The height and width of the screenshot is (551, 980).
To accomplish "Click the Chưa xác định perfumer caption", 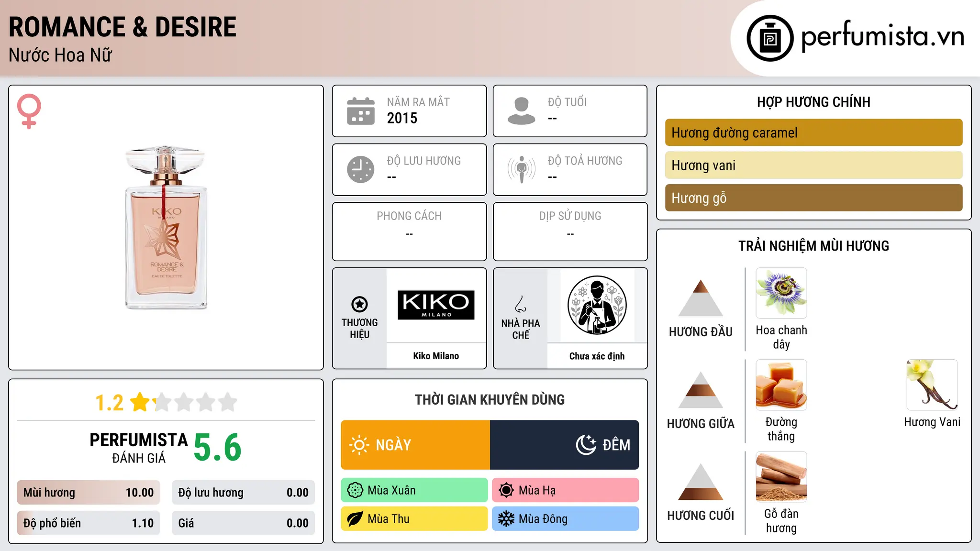I will point(597,356).
